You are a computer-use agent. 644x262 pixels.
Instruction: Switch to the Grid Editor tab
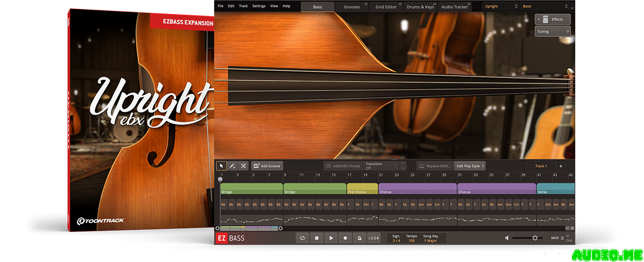[x=386, y=6]
